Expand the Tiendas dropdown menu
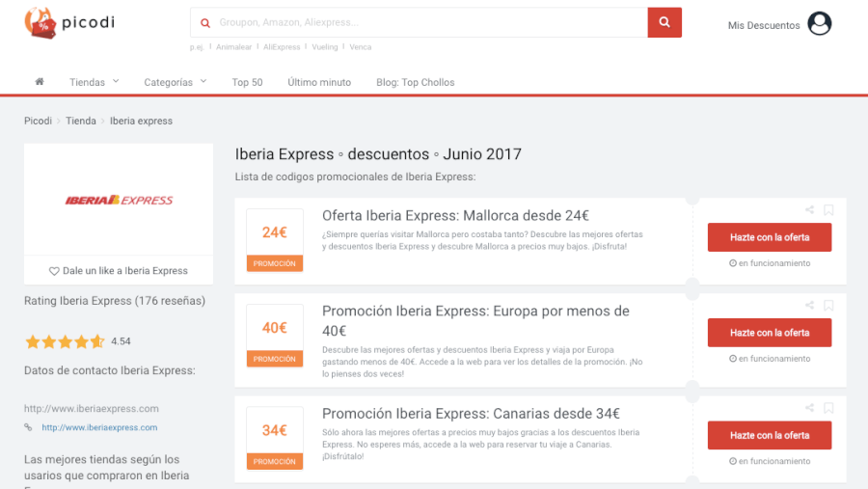This screenshot has height=489, width=868. coord(95,82)
